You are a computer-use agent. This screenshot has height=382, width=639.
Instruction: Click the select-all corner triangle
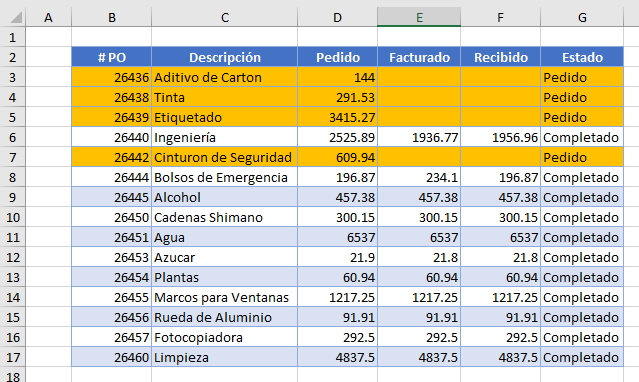point(15,18)
